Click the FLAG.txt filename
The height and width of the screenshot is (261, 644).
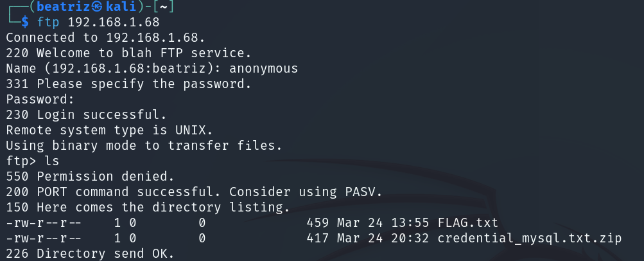coord(468,223)
